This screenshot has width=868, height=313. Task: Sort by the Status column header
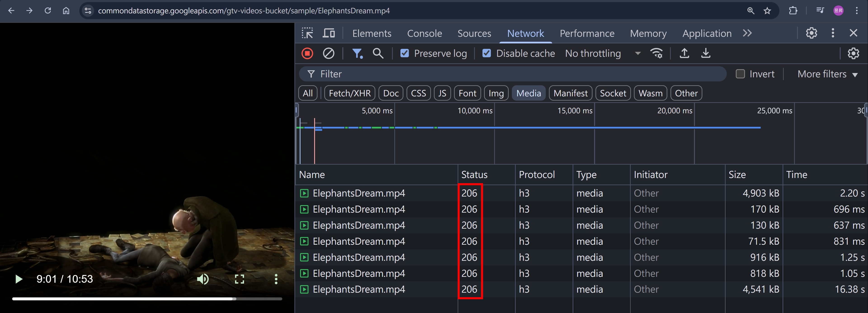[x=487, y=175]
